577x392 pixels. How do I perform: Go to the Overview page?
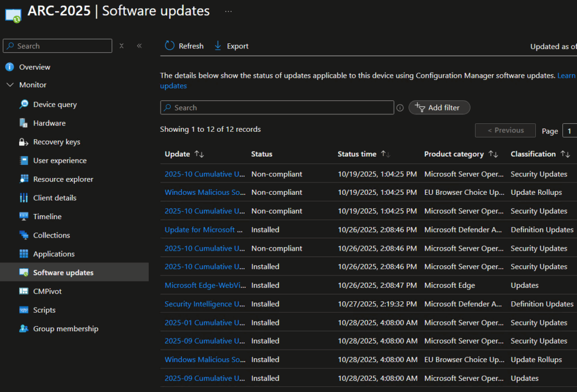point(34,67)
